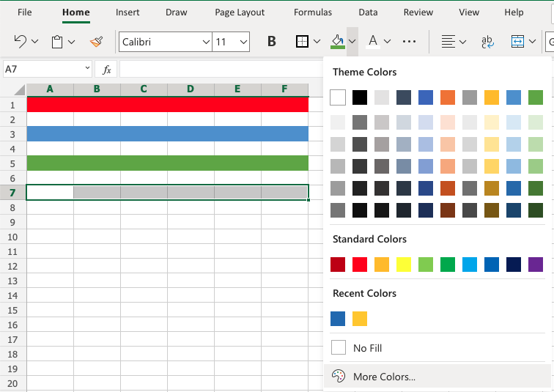Select the Format Painter brush
554x392 pixels.
pos(96,42)
